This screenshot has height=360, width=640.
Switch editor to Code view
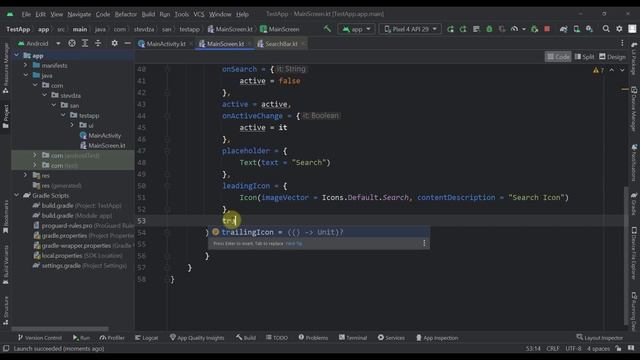[558, 57]
